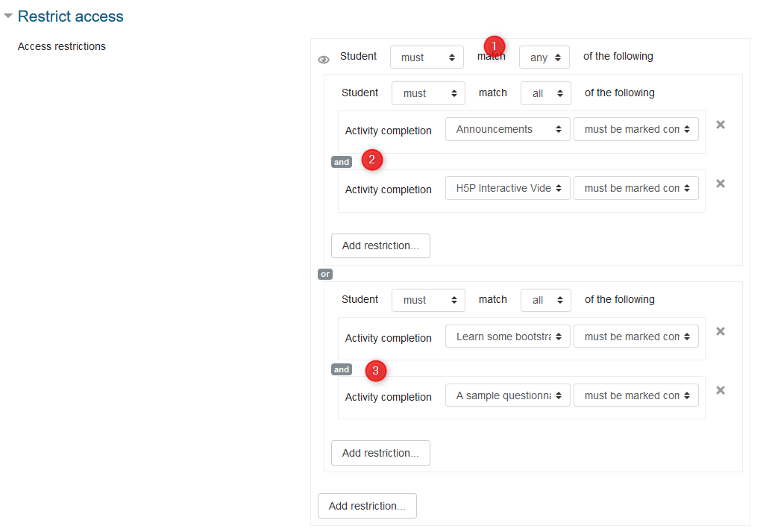This screenshot has height=532, width=769.
Task: Remove the Learn some bootstrap restriction
Action: 721,331
